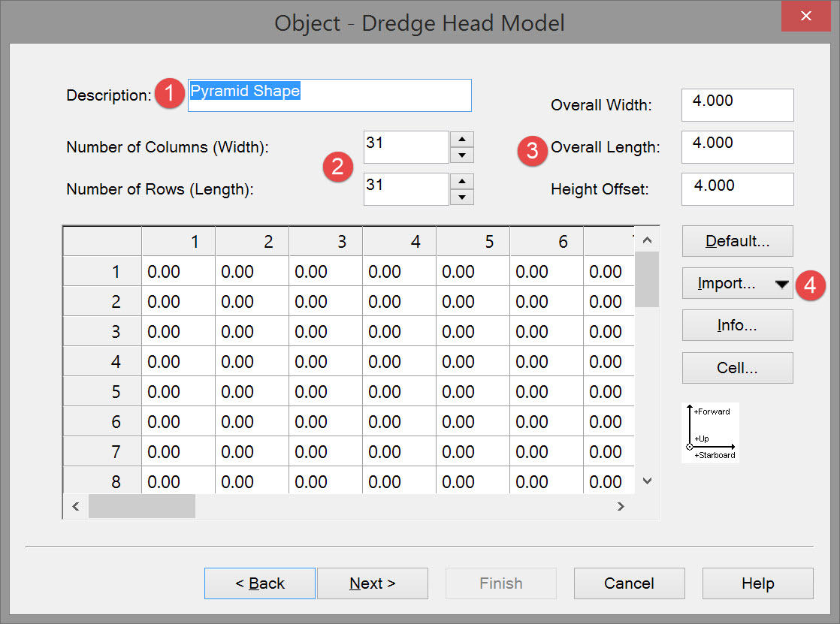This screenshot has height=624, width=840.
Task: Cancel the Dredge Head Model wizard
Action: (629, 583)
